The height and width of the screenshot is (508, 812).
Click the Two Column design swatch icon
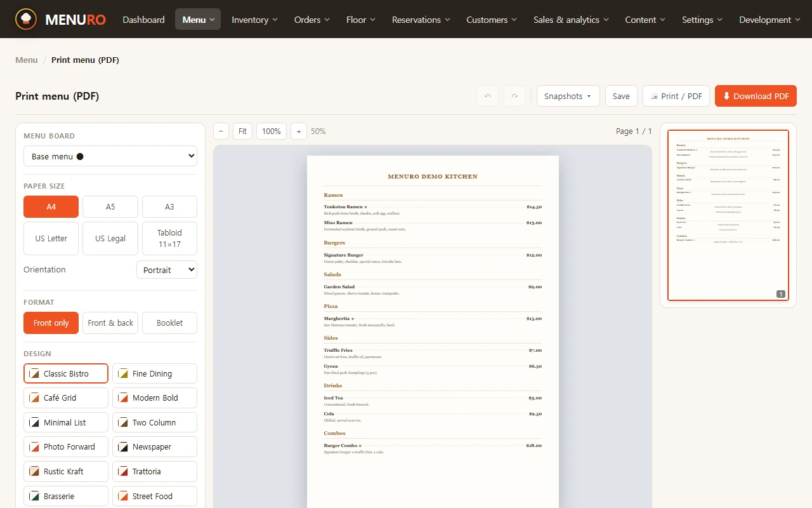click(x=123, y=423)
